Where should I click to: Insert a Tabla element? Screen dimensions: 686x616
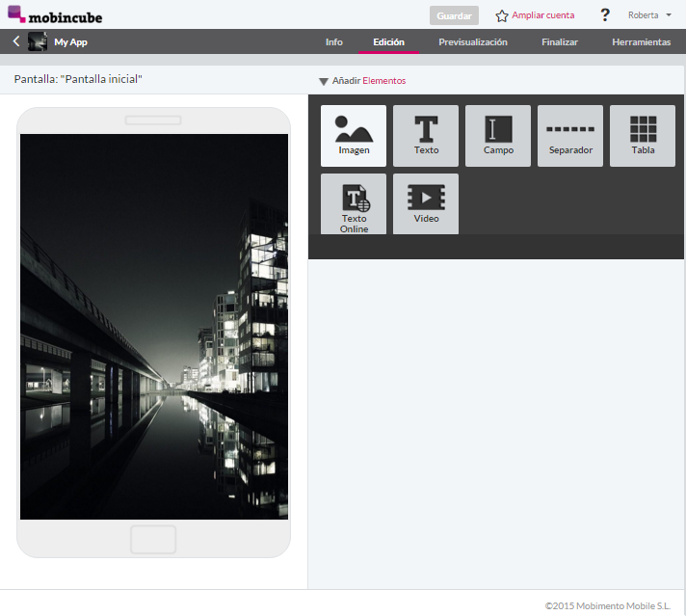click(x=643, y=136)
